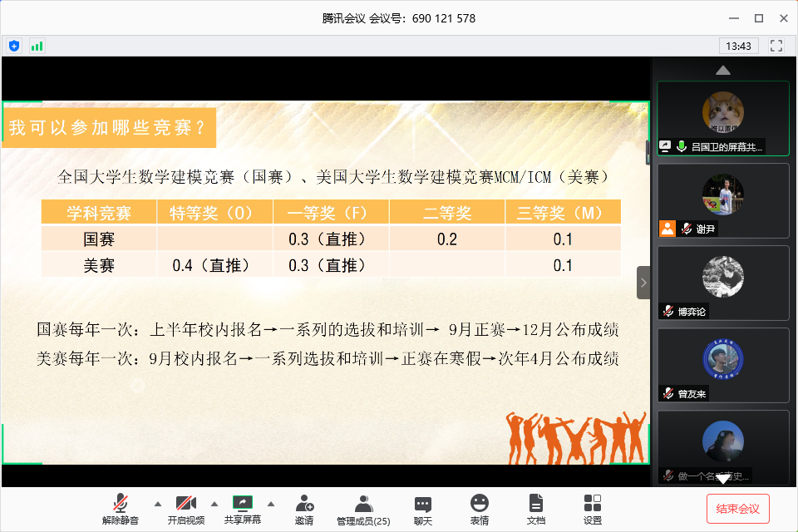This screenshot has height=532, width=798.
Task: Open the 设置 settings icon
Action: [x=593, y=509]
